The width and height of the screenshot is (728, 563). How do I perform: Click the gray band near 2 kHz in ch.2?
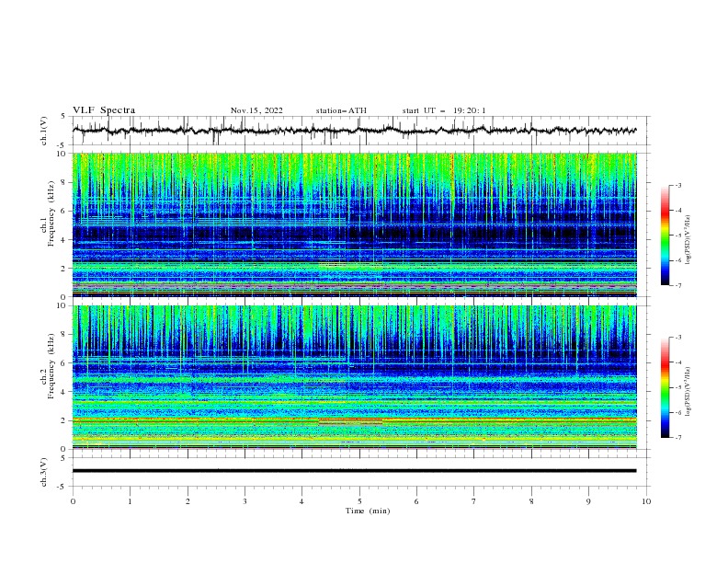point(350,423)
